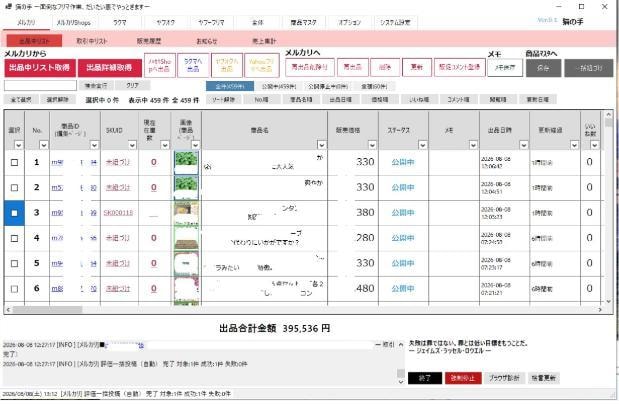
Task: Click the 出品中リスト取得 button
Action: coord(39,68)
